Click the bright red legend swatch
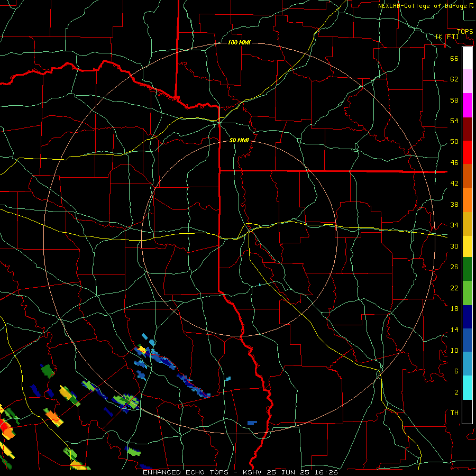 point(467,152)
